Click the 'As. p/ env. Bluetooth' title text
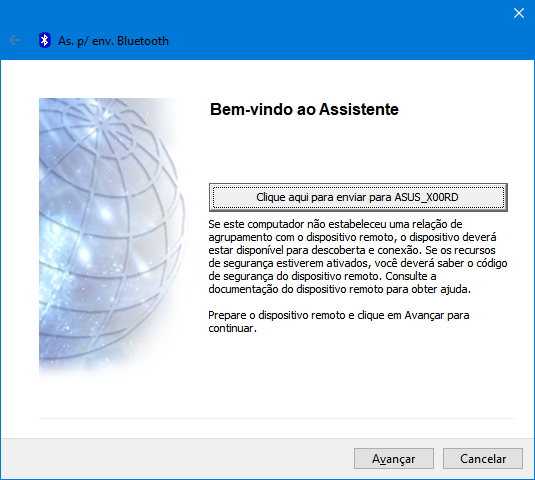 tap(113, 41)
